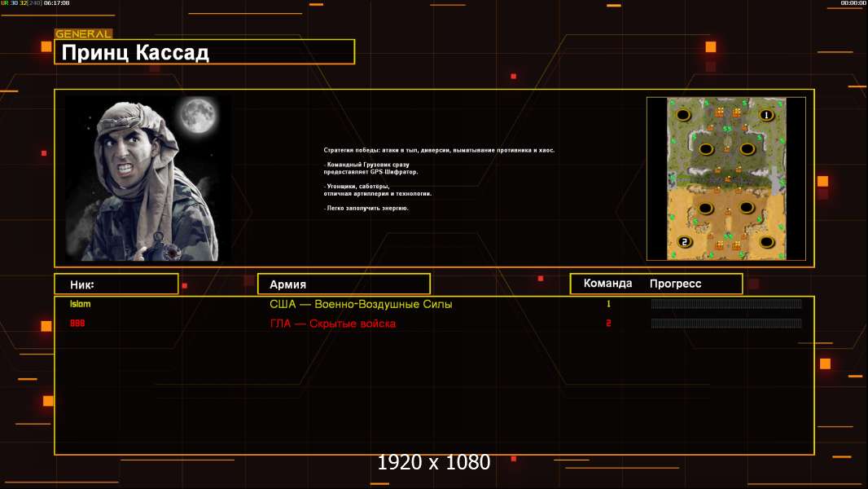This screenshot has height=489, width=868.
Task: Click team number 2 in the red row
Action: tap(608, 323)
